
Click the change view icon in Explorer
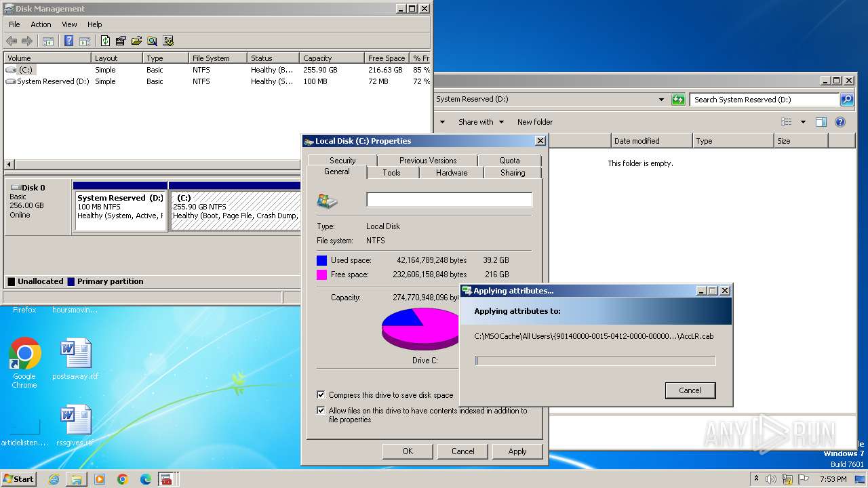point(787,122)
